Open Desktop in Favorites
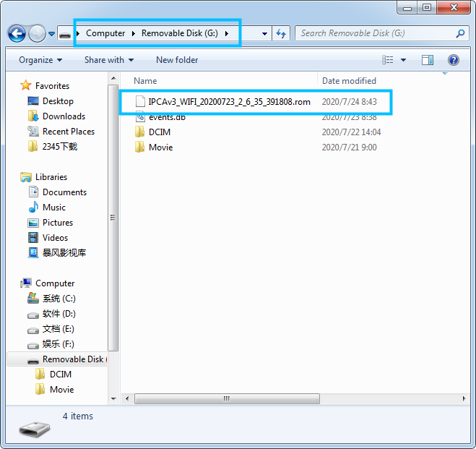 58,101
